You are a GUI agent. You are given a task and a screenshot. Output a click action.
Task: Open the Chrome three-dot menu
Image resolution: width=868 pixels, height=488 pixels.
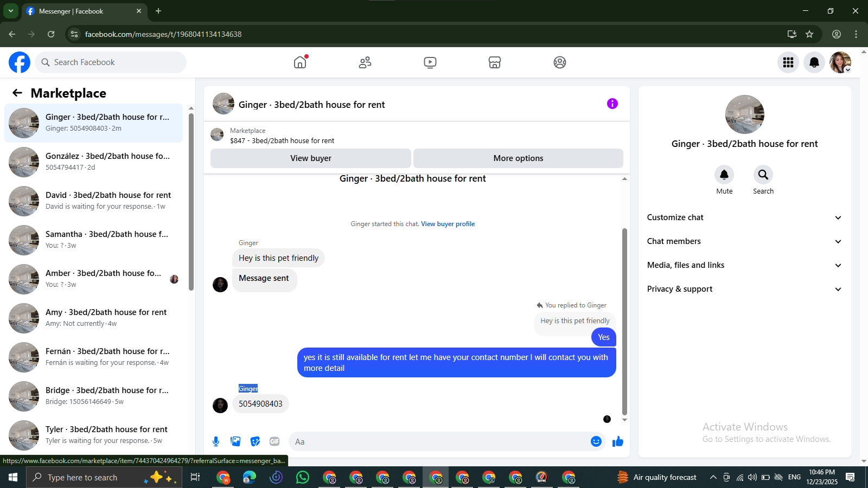coord(856,34)
